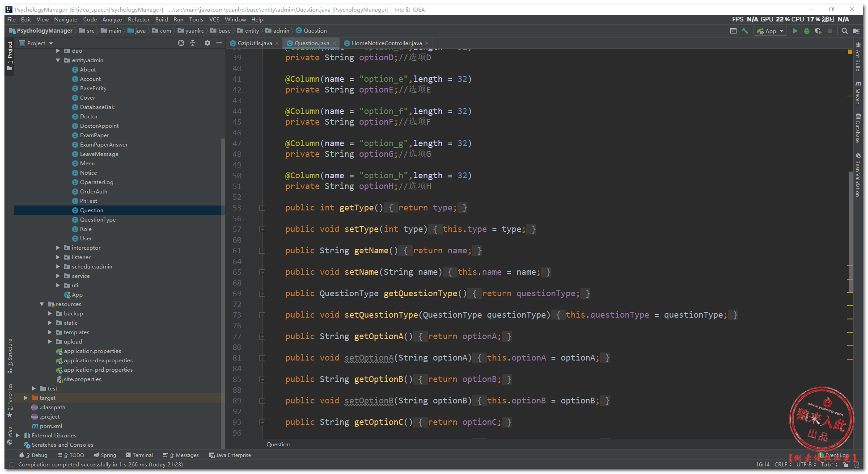Open the App run configuration dropdown
Screen dimensions: 868x474
(x=770, y=31)
